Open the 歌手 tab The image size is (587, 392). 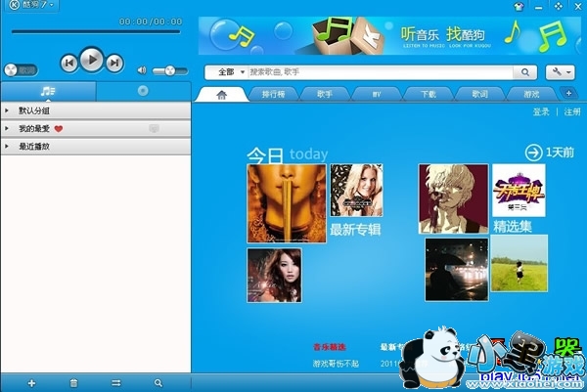click(x=325, y=94)
